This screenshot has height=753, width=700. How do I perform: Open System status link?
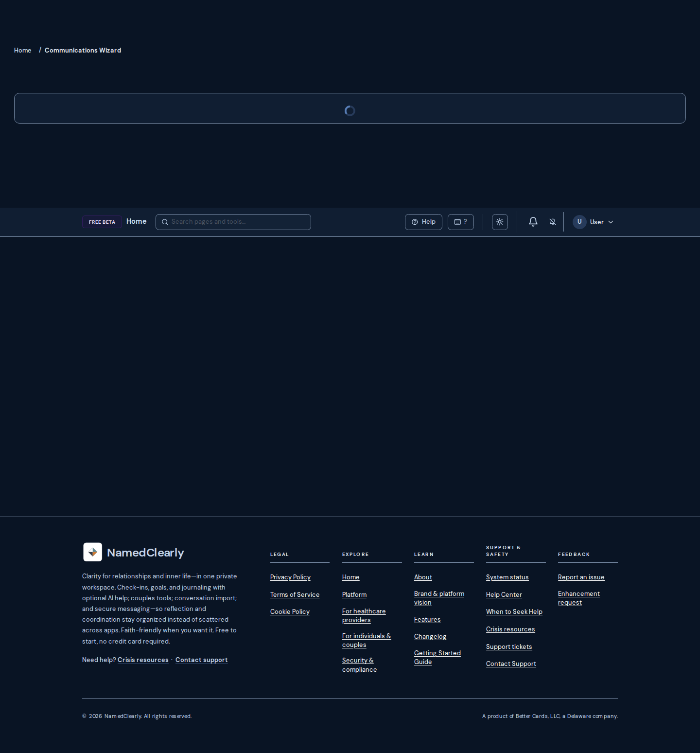507,577
